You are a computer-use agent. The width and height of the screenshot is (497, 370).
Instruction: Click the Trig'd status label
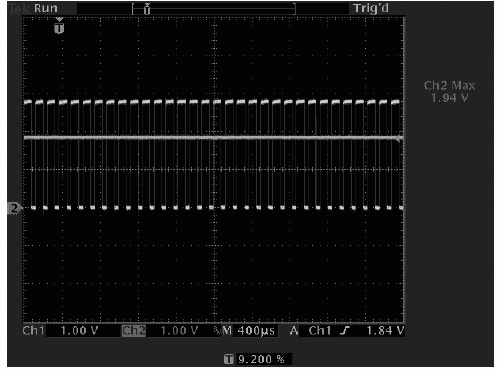coord(371,8)
